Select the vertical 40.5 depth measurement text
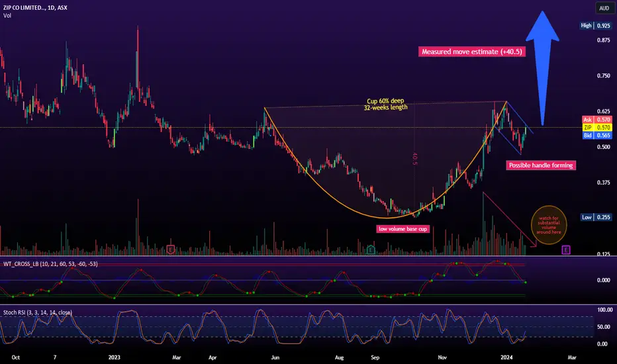Image resolution: width=617 pixels, height=364 pixels. 414,159
